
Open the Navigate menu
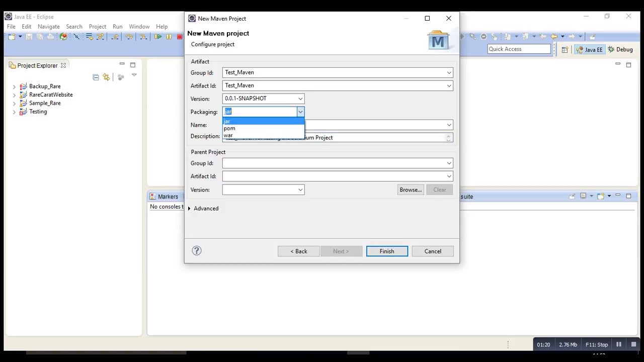click(x=49, y=26)
